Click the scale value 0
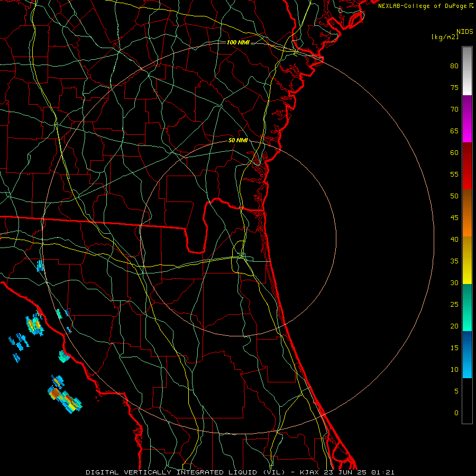Image resolution: width=476 pixels, height=476 pixels. coord(456,413)
